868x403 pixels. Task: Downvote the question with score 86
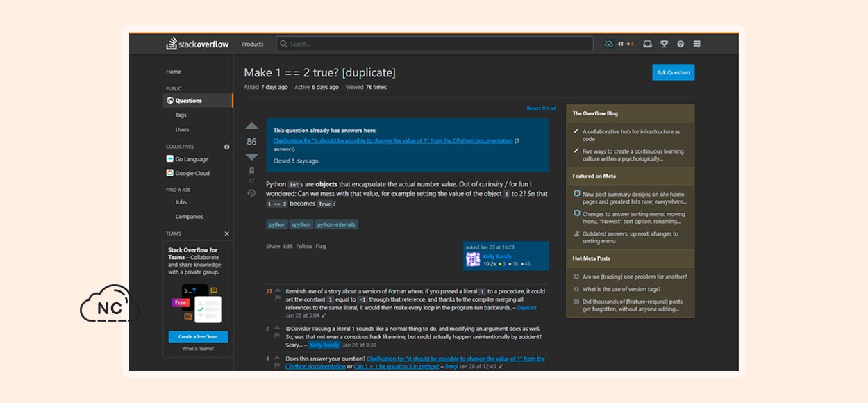251,156
